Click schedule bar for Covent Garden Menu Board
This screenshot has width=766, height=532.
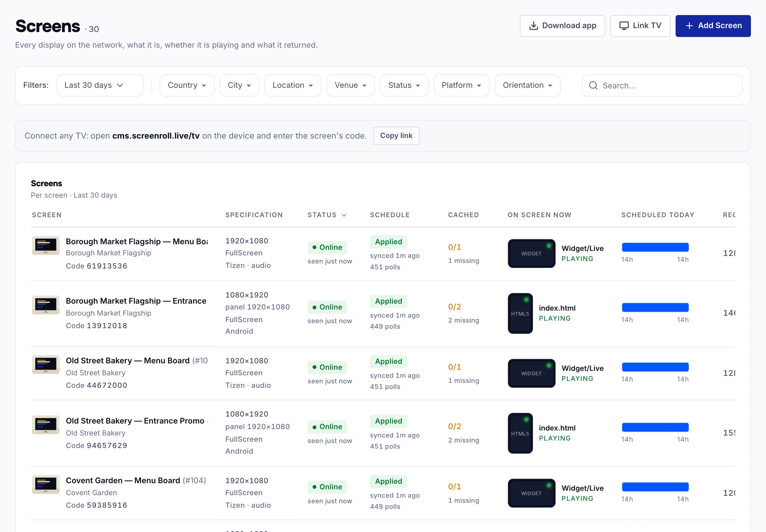pos(655,487)
